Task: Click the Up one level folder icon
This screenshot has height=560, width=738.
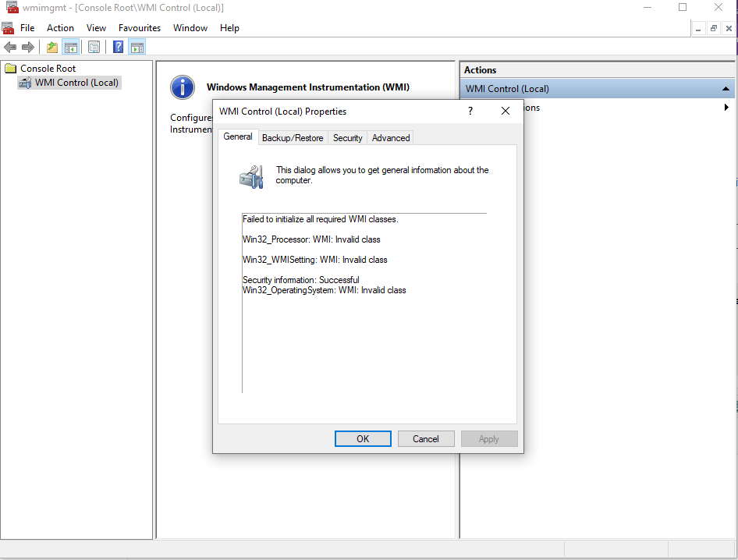Action: [52, 47]
